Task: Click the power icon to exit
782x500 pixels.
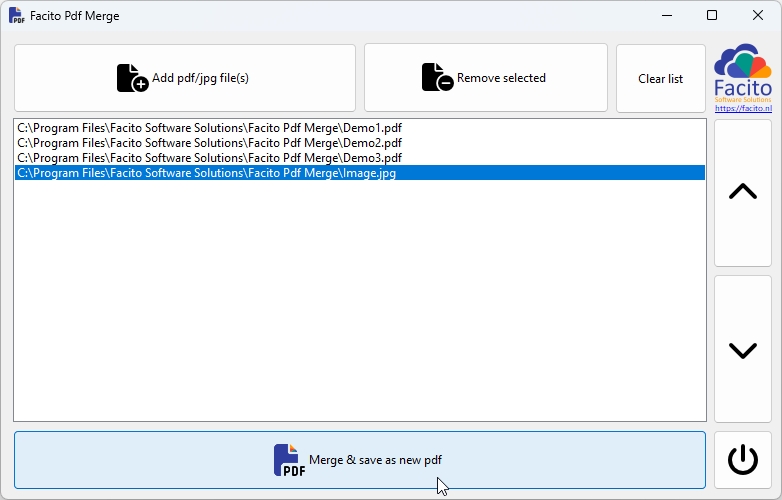Action: [743, 460]
